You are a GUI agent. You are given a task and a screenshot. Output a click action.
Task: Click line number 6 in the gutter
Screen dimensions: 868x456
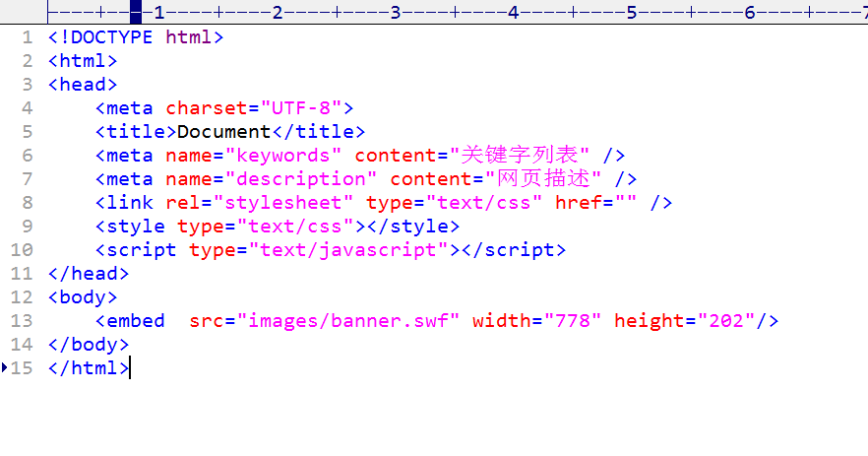[28, 156]
